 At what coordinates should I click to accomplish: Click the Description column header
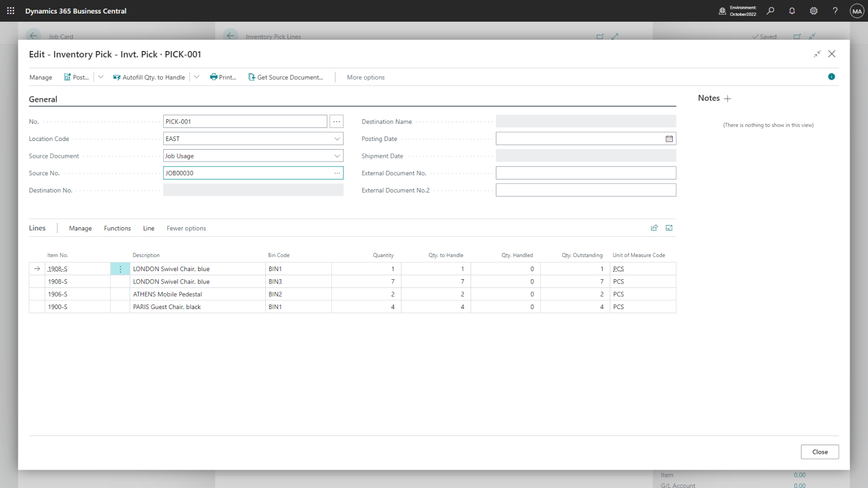146,255
